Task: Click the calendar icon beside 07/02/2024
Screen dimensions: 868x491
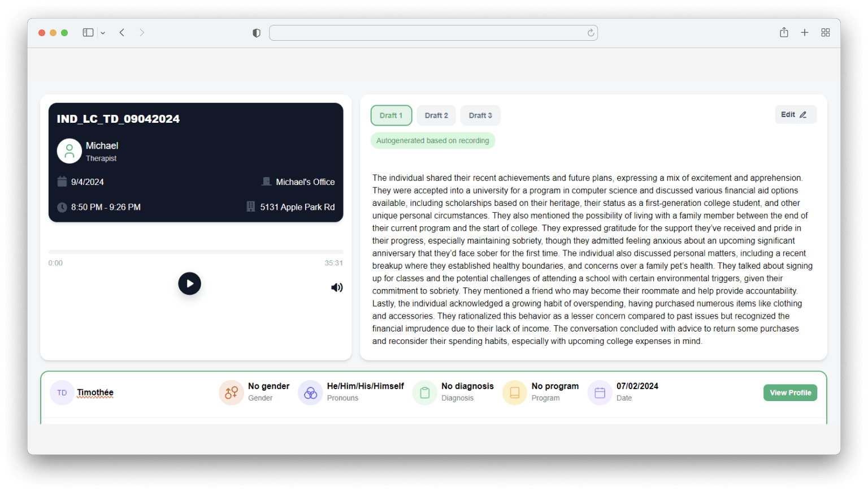Action: [600, 393]
